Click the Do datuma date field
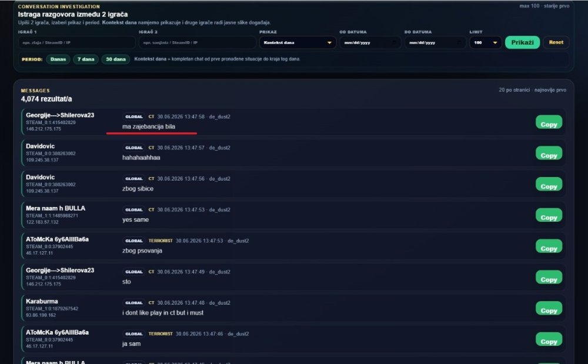This screenshot has width=588, height=364. [435, 42]
